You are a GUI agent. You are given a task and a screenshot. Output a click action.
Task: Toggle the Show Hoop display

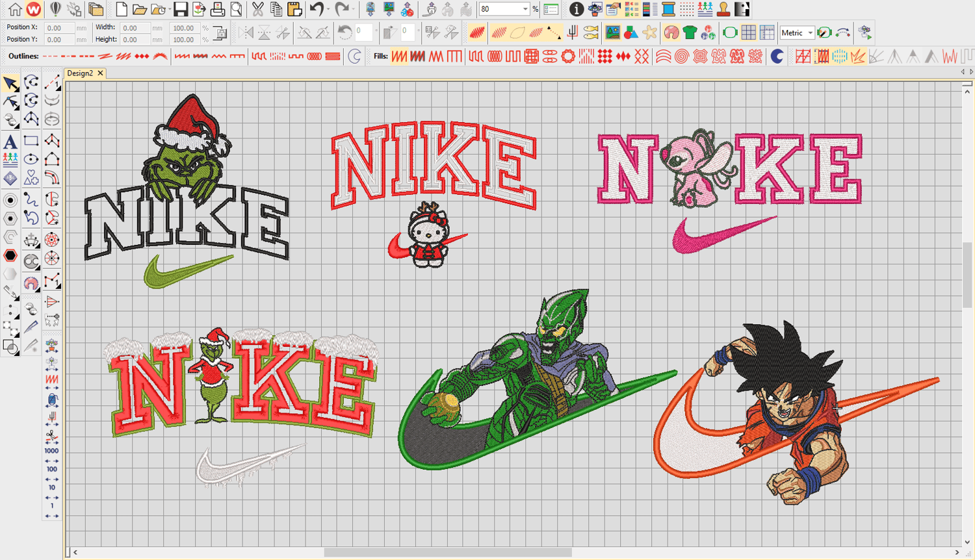[730, 32]
